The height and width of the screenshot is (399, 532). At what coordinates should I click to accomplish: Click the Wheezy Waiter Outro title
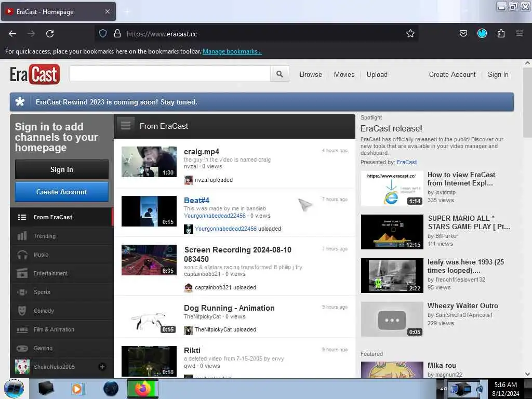[x=463, y=305]
